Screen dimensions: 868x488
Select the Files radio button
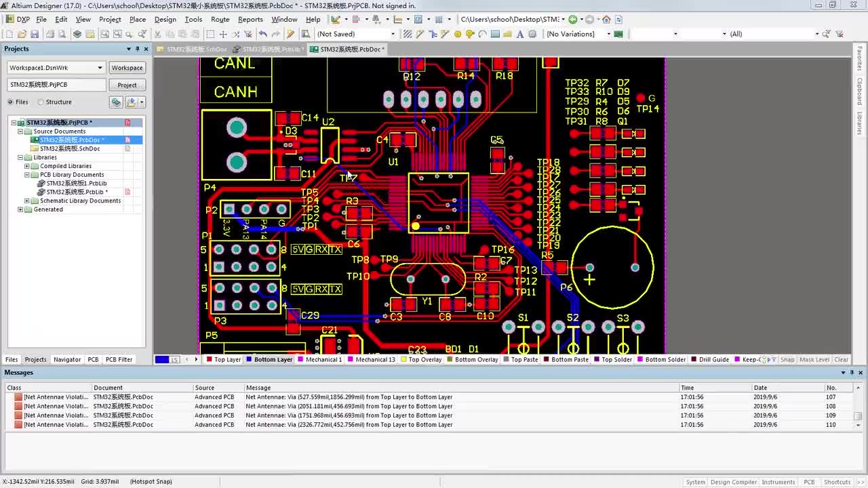(x=10, y=102)
